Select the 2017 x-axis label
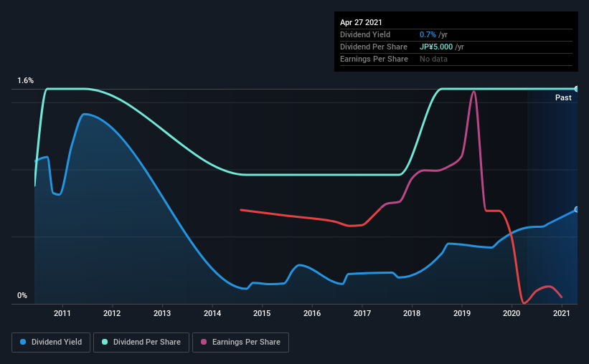Image resolution: width=589 pixels, height=364 pixels. 362,313
